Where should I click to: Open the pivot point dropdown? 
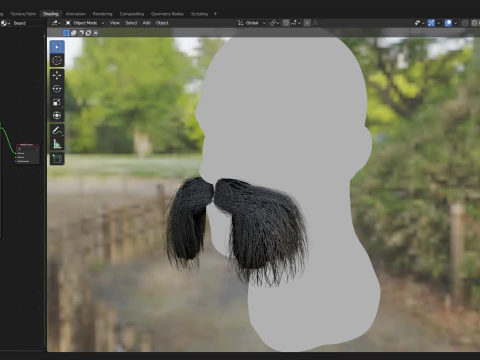coord(275,23)
